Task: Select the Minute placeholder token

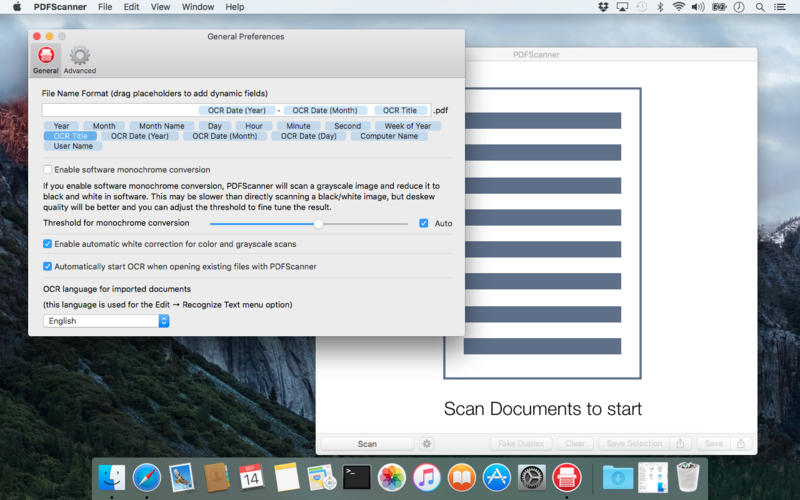Action: pos(298,126)
